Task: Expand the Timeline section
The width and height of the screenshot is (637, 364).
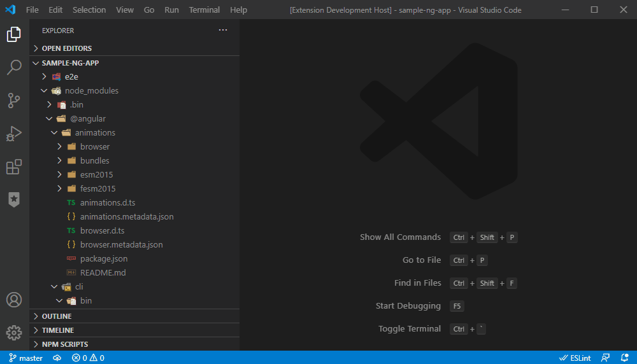Action: click(36, 330)
